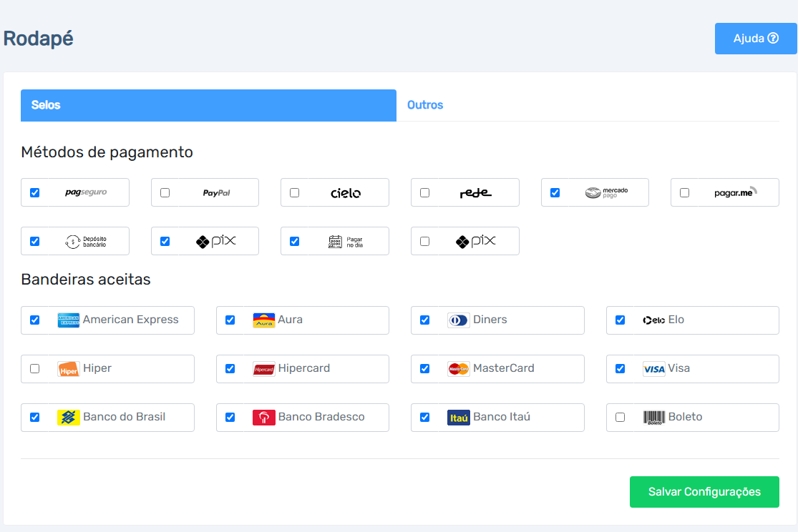The image size is (798, 532).
Task: Click the PayPal logo
Action: (x=216, y=193)
